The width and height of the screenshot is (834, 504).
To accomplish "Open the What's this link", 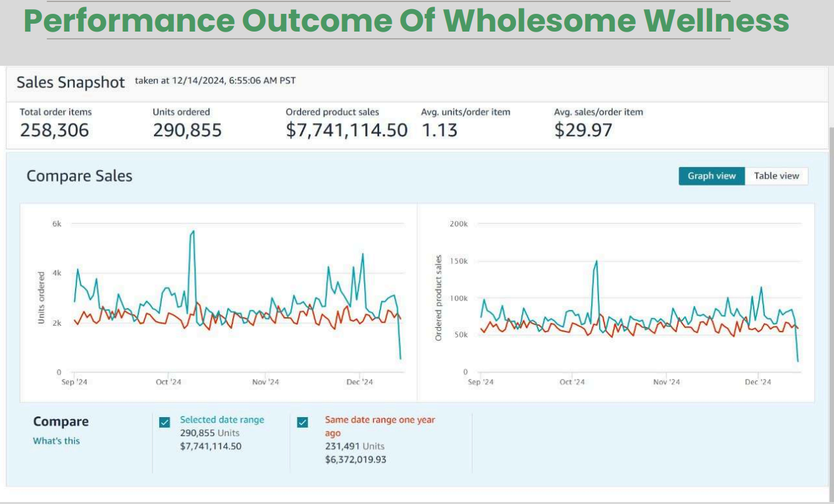I will pyautogui.click(x=57, y=441).
